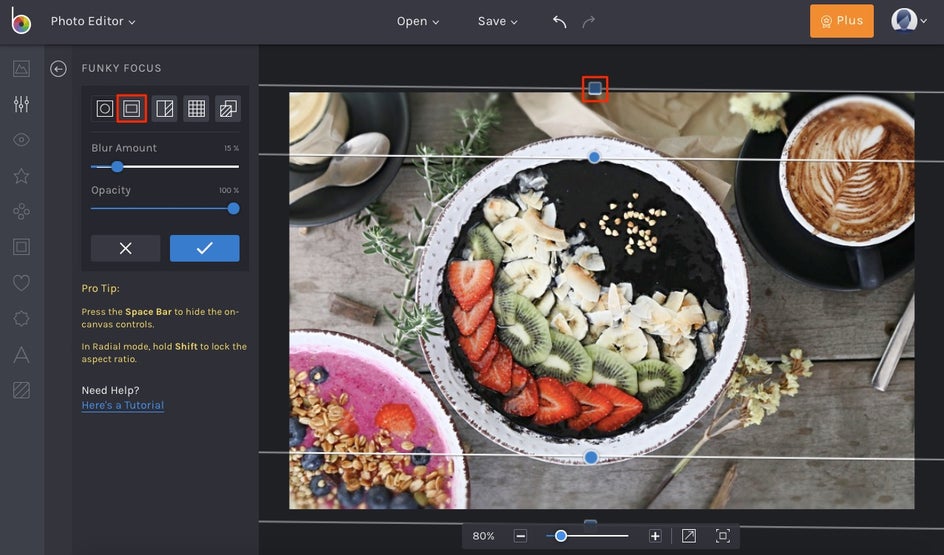Select the grid pattern focus mode
This screenshot has width=944, height=555.
point(197,109)
